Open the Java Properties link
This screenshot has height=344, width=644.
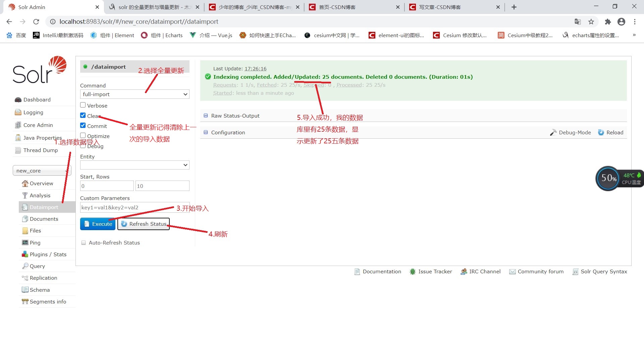tap(43, 138)
